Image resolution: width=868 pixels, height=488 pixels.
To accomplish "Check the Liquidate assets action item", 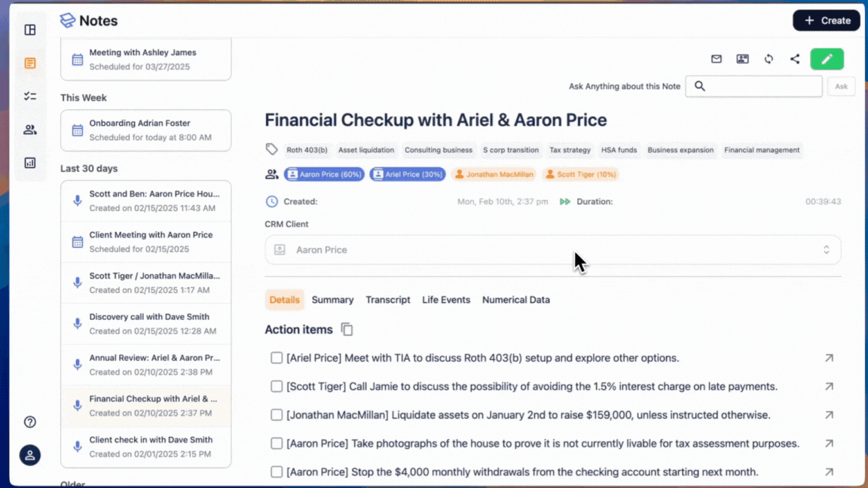I will (x=277, y=415).
